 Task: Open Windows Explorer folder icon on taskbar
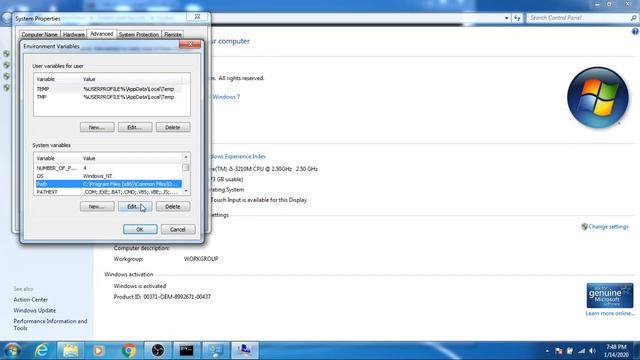coord(71,351)
